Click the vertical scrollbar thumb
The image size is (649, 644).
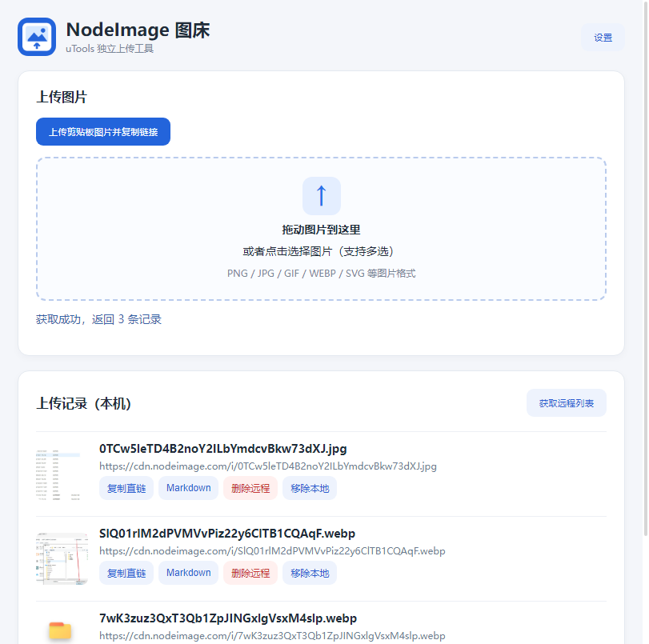click(x=645, y=268)
